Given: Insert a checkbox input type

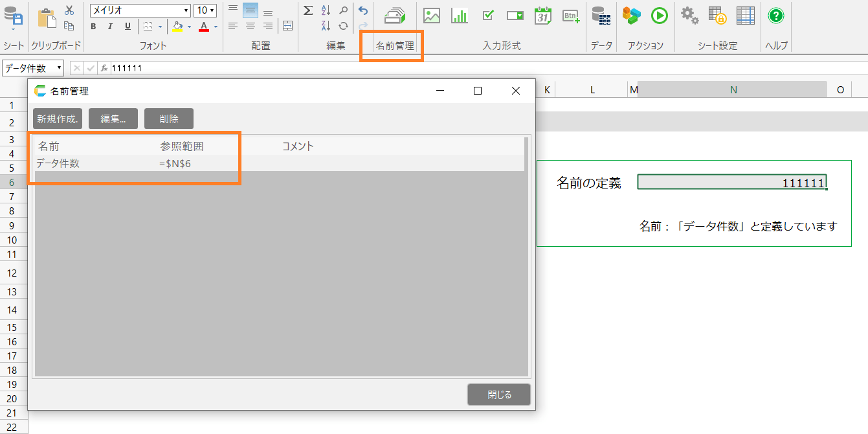Looking at the screenshot, I should pyautogui.click(x=489, y=16).
